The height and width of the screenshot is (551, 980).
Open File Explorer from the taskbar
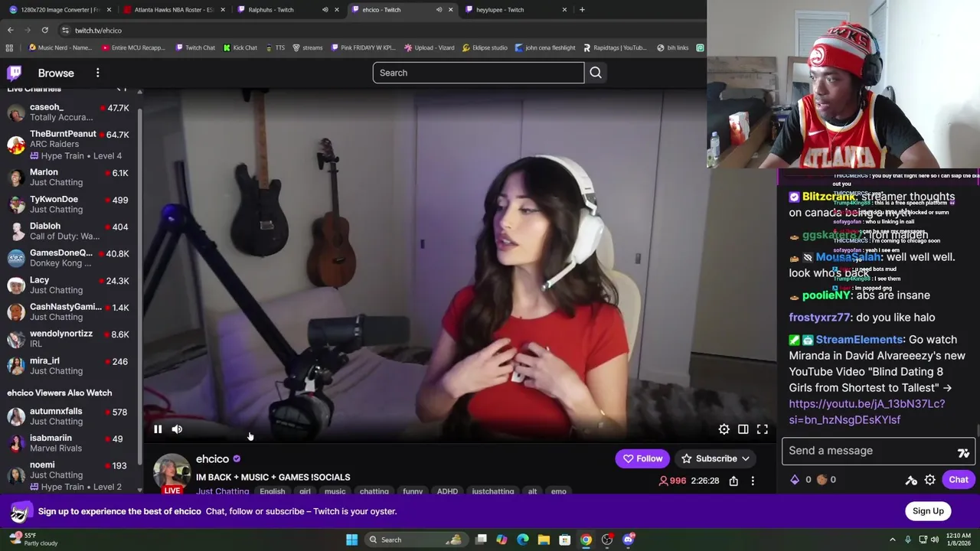coord(544,540)
